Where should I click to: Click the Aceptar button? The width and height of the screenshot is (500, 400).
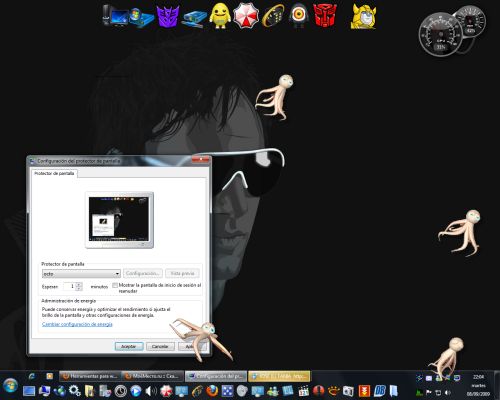129,346
